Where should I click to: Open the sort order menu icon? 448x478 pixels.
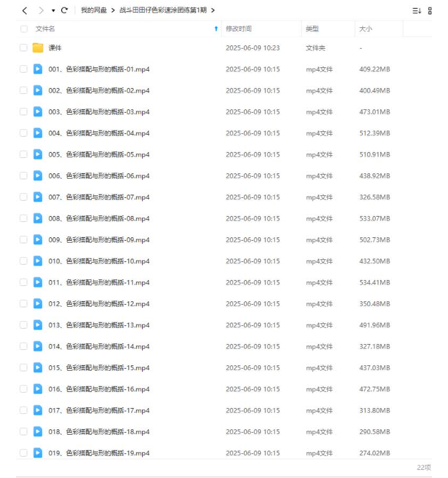[417, 11]
